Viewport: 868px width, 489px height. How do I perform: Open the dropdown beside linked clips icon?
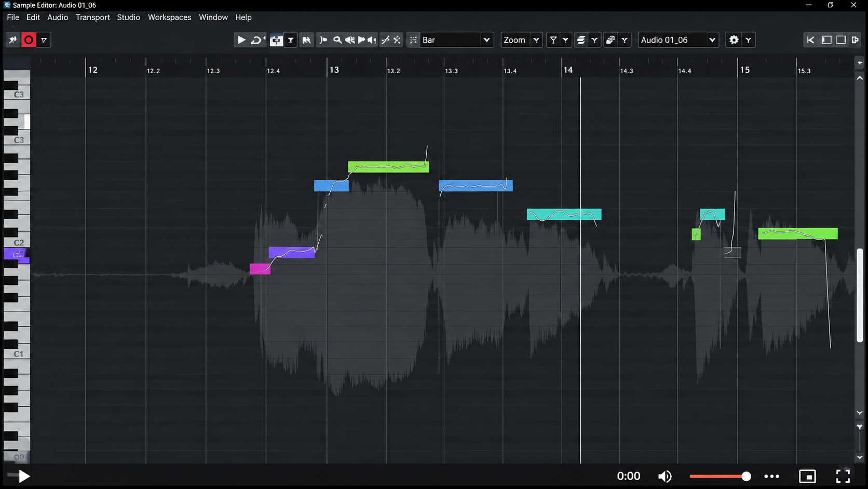pyautogui.click(x=625, y=40)
